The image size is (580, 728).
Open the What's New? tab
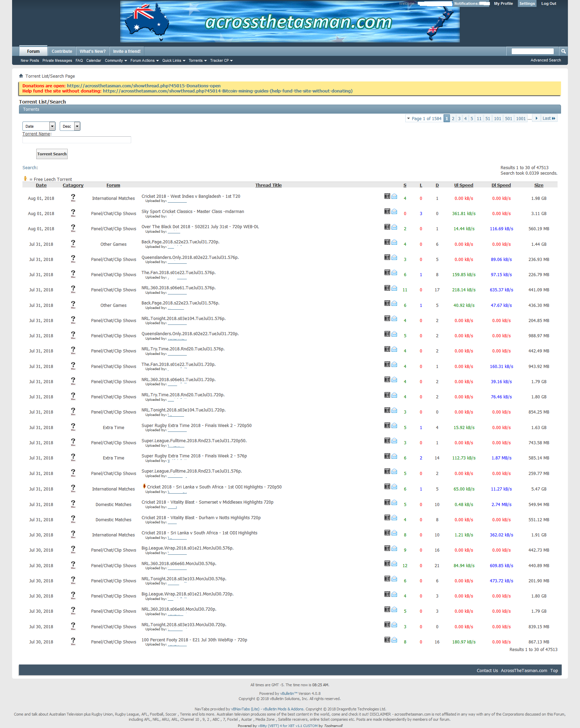coord(93,51)
